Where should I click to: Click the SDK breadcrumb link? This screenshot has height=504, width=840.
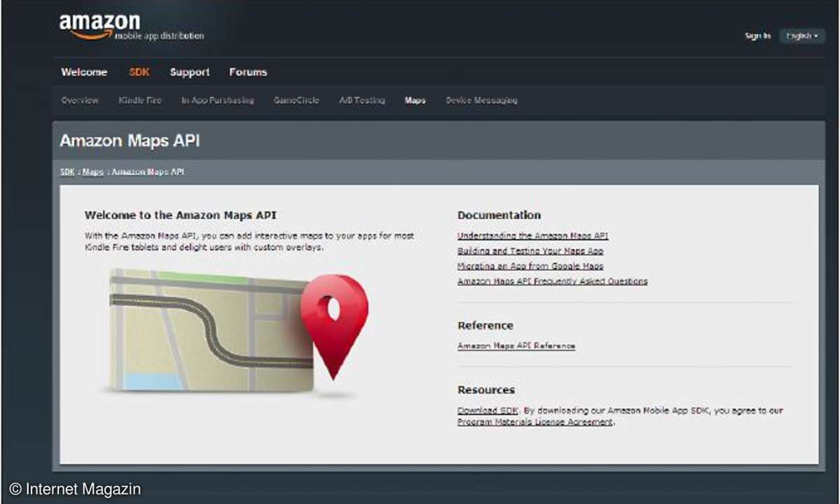67,171
